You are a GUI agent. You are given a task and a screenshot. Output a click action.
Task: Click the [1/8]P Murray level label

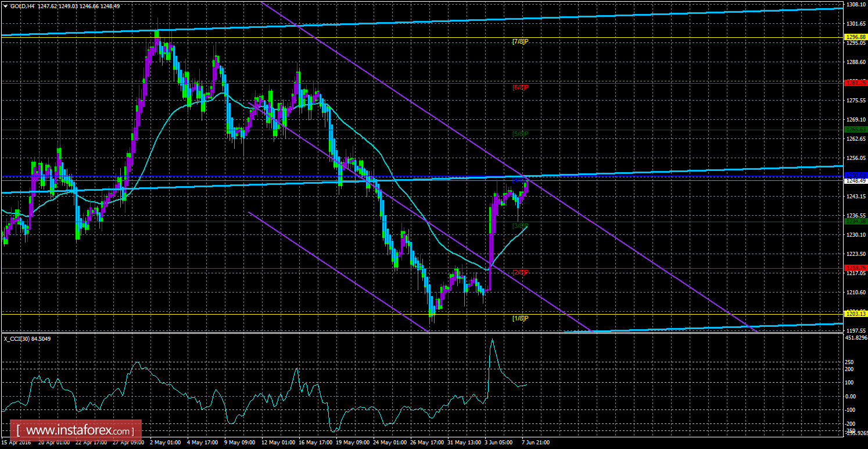coord(520,318)
